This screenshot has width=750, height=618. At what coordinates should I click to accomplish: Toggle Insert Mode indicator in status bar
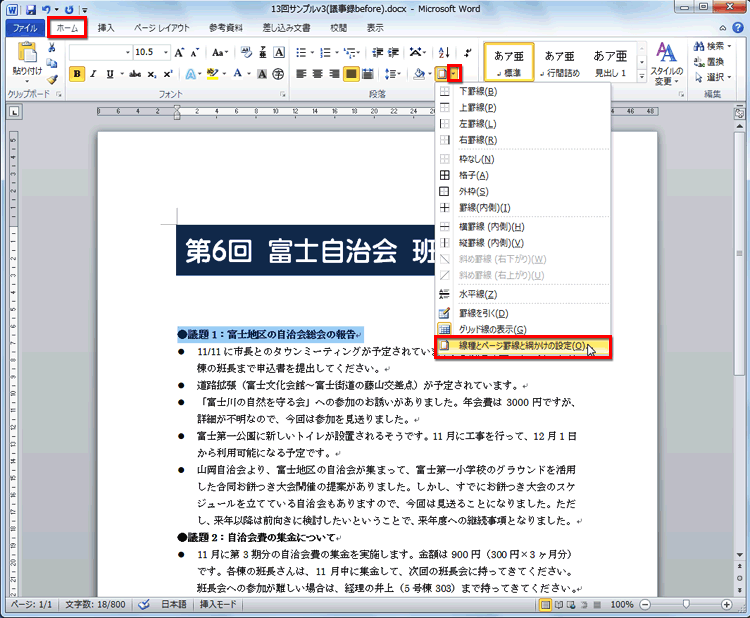coord(218,605)
